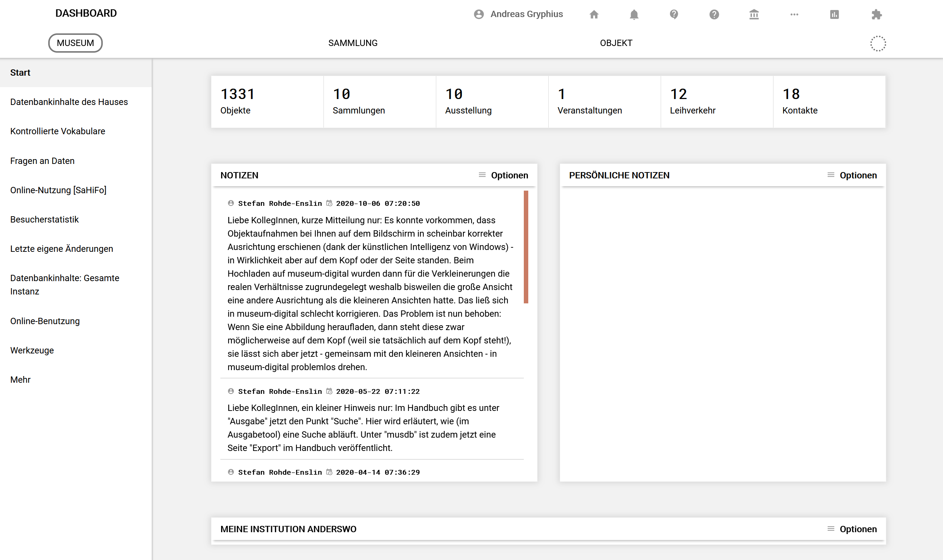Click the Notizen panel scrollbar thumb
The height and width of the screenshot is (560, 943).
coord(526,247)
